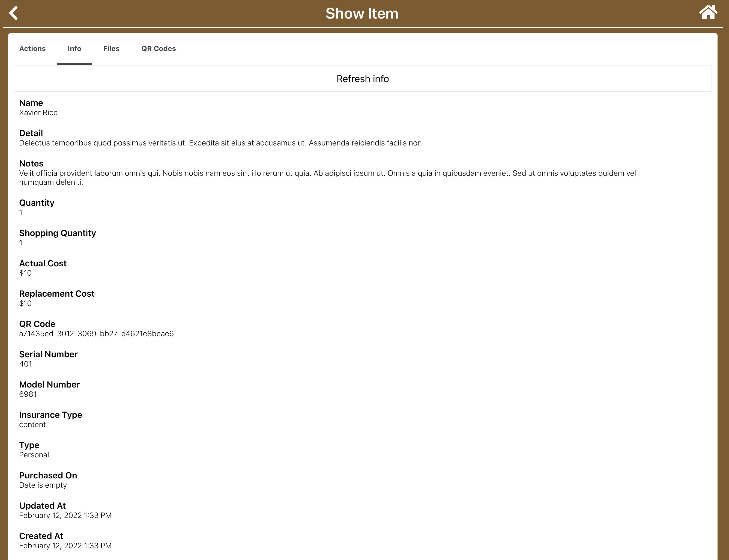Click the Created At timestamp
This screenshot has height=560, width=729.
[65, 546]
